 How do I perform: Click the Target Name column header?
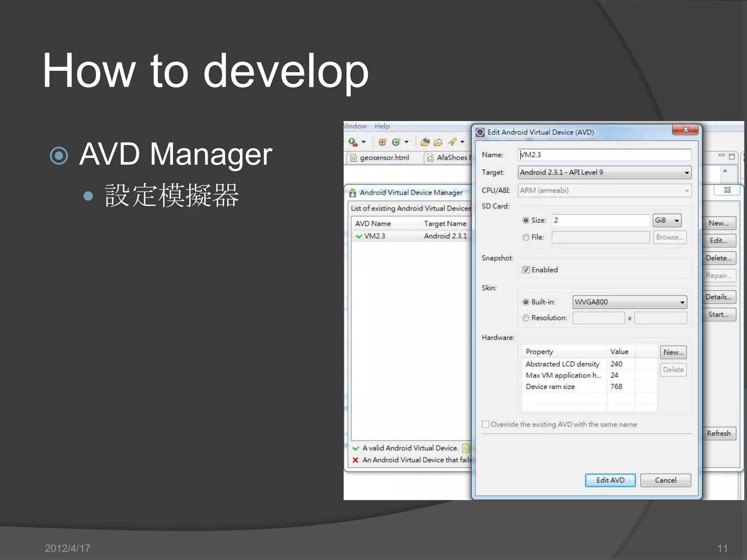(445, 223)
